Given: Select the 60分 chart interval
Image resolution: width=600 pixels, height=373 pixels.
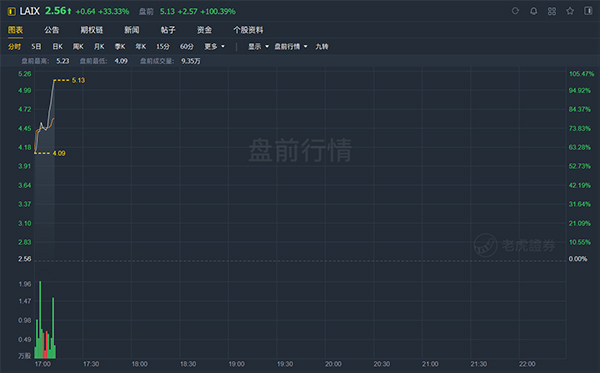Looking at the screenshot, I should coord(187,46).
